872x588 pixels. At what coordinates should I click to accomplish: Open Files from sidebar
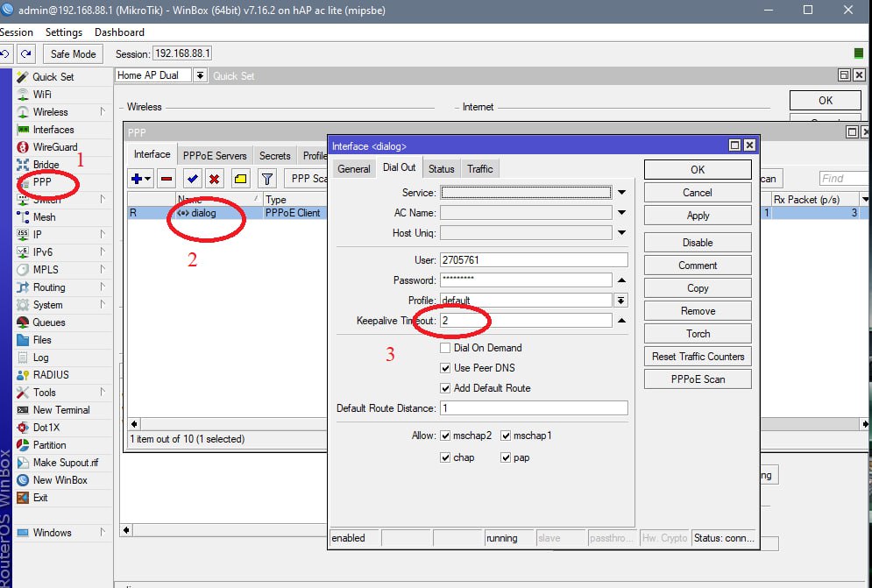coord(42,340)
